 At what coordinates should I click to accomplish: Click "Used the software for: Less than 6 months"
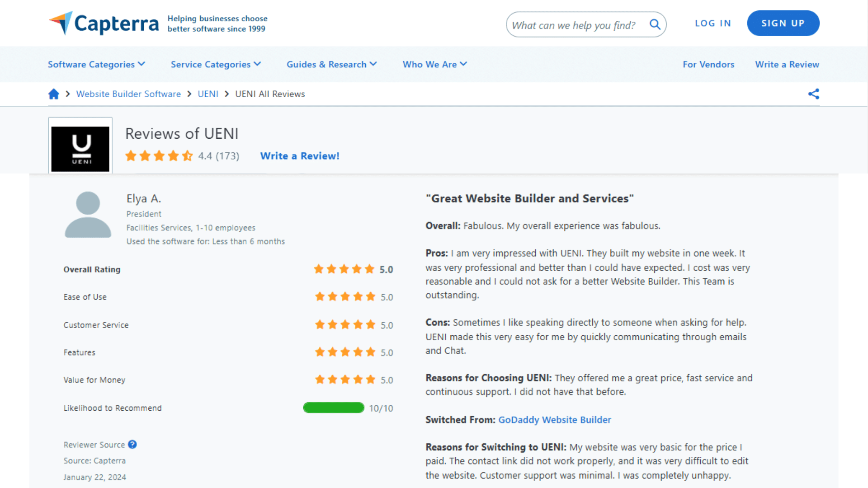tap(206, 241)
